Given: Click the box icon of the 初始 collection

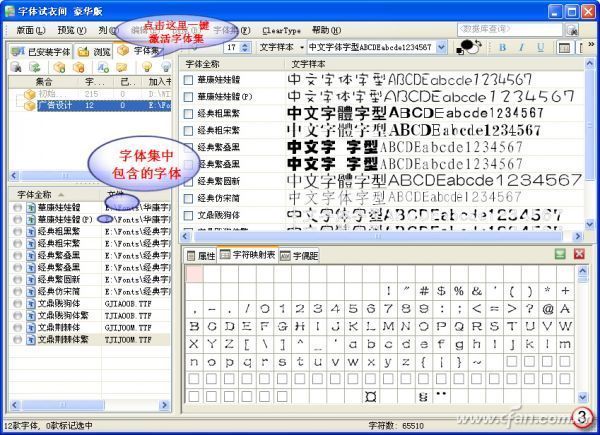Looking at the screenshot, I should click(29, 94).
